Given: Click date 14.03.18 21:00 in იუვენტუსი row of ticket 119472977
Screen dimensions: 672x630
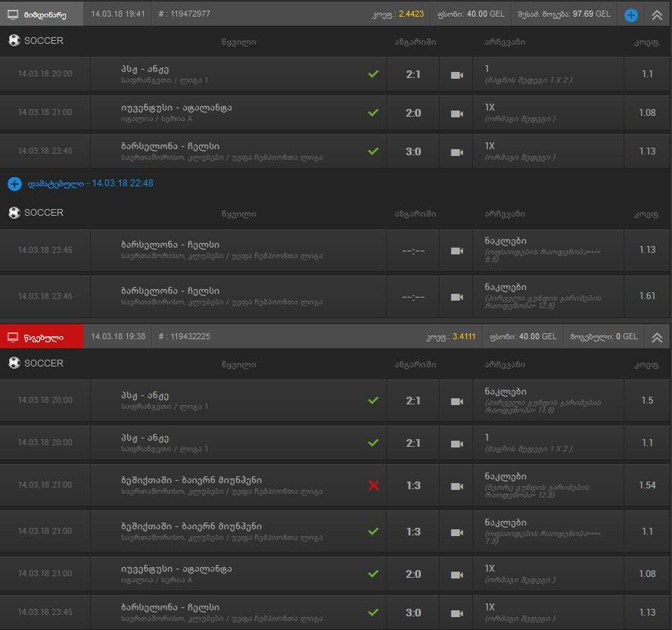Looking at the screenshot, I should click(x=45, y=112).
